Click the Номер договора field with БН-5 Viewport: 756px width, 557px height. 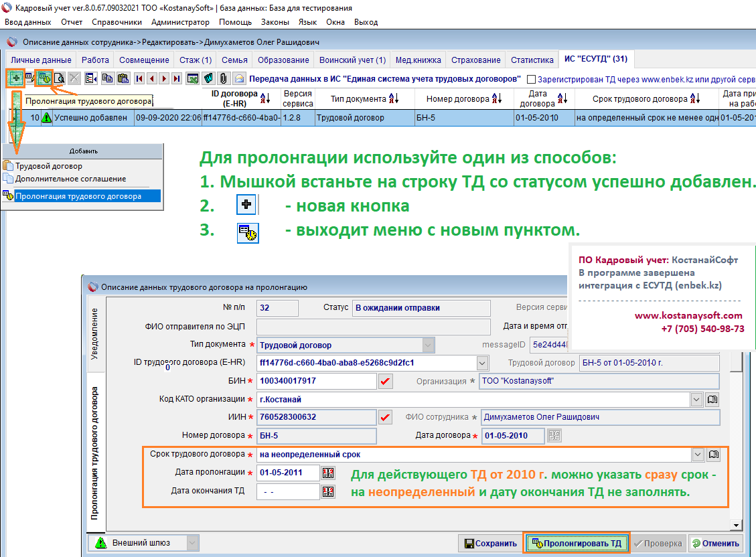(316, 436)
